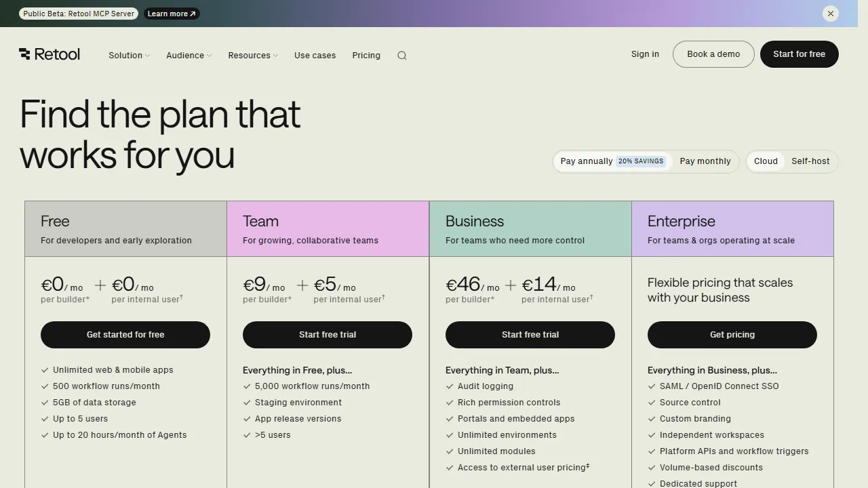Open the Public Beta: Retool MCP Server pill
Image resolution: width=868 pixels, height=488 pixels.
(x=79, y=14)
